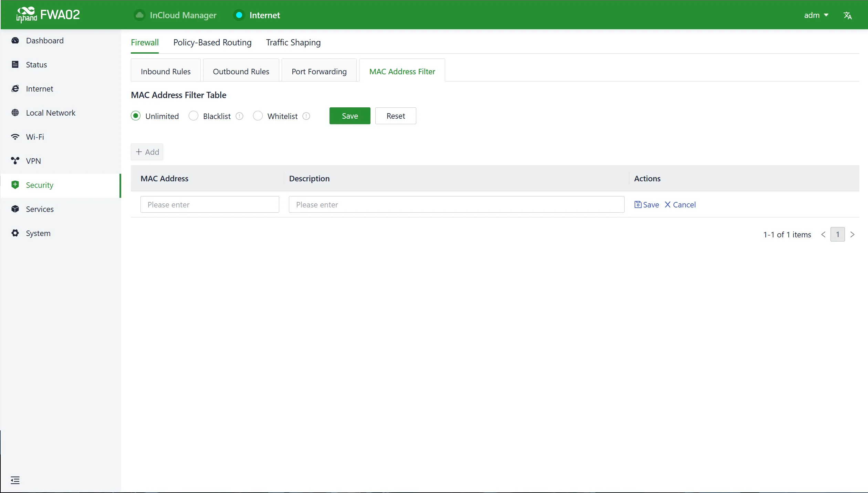The image size is (868, 493).
Task: Click the InHand FWA02 logo
Action: tap(48, 15)
